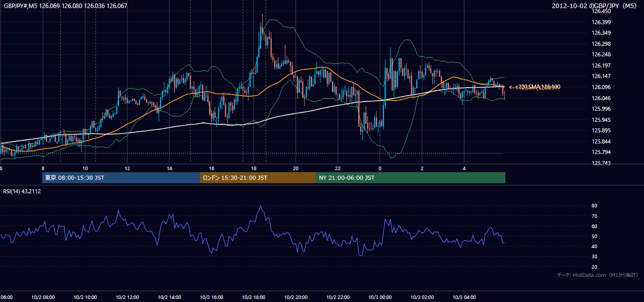Click the 10/3 00:00 date label
Viewport: 644px width, 302px height.
point(380,297)
